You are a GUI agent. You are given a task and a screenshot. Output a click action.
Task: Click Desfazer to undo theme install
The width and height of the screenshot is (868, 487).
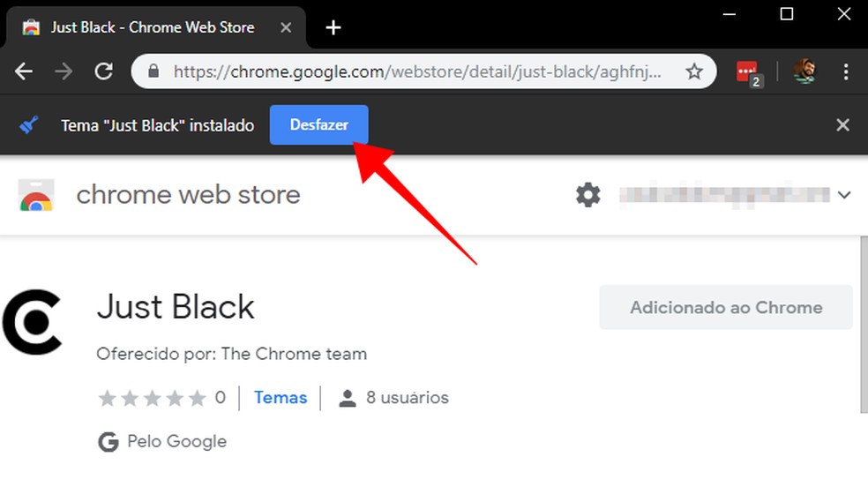(318, 125)
